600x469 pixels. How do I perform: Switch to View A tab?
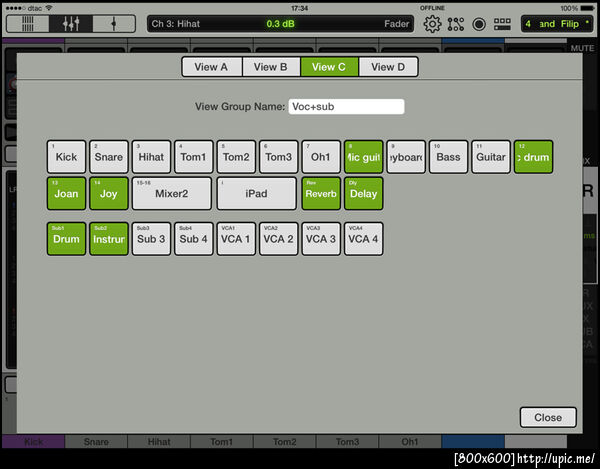click(x=212, y=67)
